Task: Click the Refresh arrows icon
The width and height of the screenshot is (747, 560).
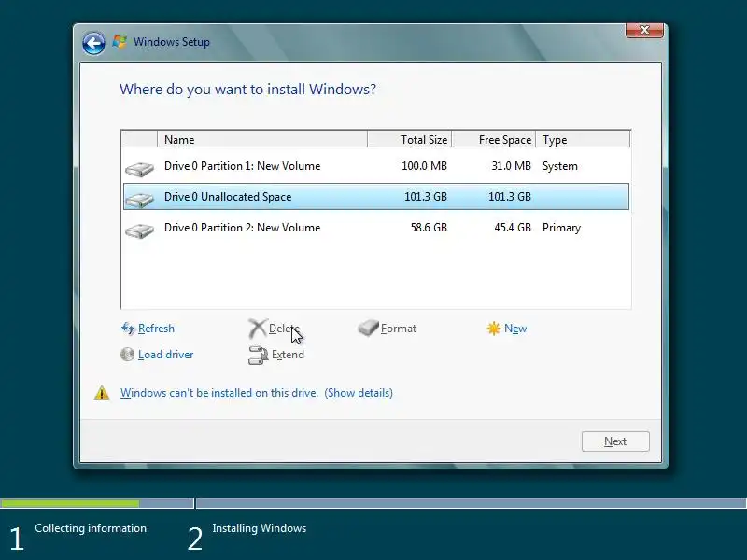Action: pos(128,329)
